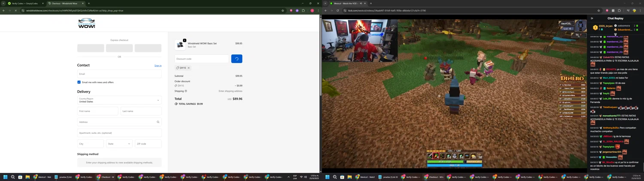Go back in the Kick browser window
644x181 pixels.
point(326,11)
